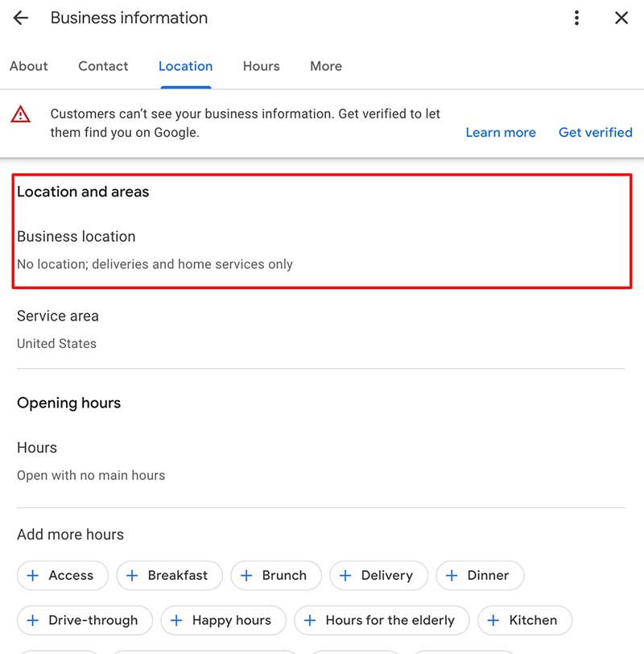Open the Hours setting row

coord(90,461)
